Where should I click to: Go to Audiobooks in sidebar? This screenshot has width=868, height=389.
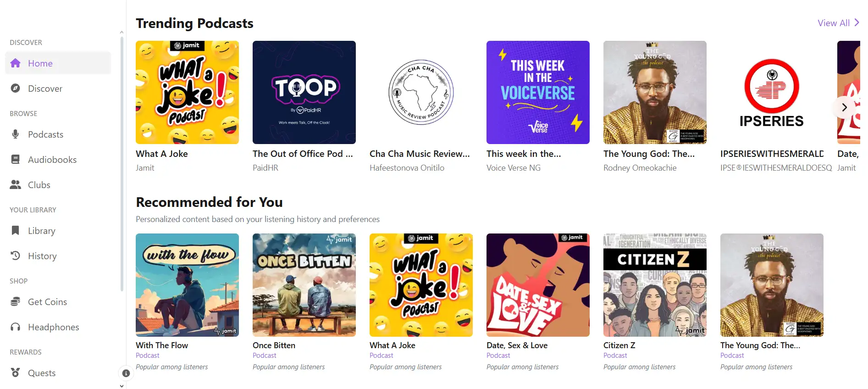[52, 160]
